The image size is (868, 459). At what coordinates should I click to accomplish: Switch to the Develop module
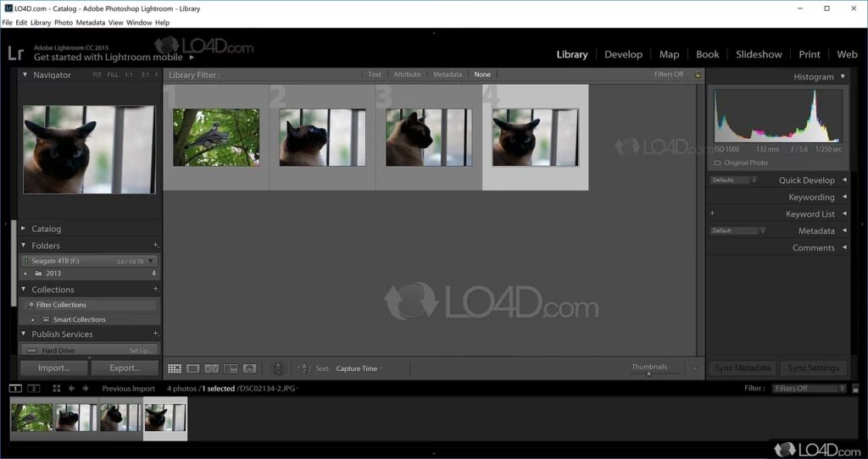tap(623, 54)
